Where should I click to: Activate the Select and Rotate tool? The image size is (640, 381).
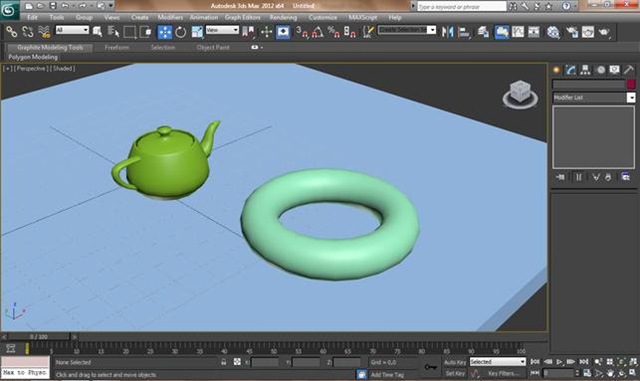point(181,32)
